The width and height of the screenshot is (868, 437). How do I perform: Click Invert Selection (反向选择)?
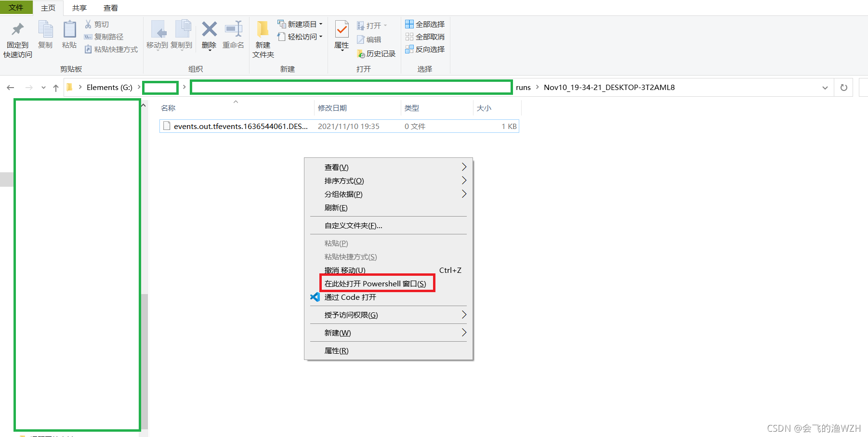click(425, 49)
